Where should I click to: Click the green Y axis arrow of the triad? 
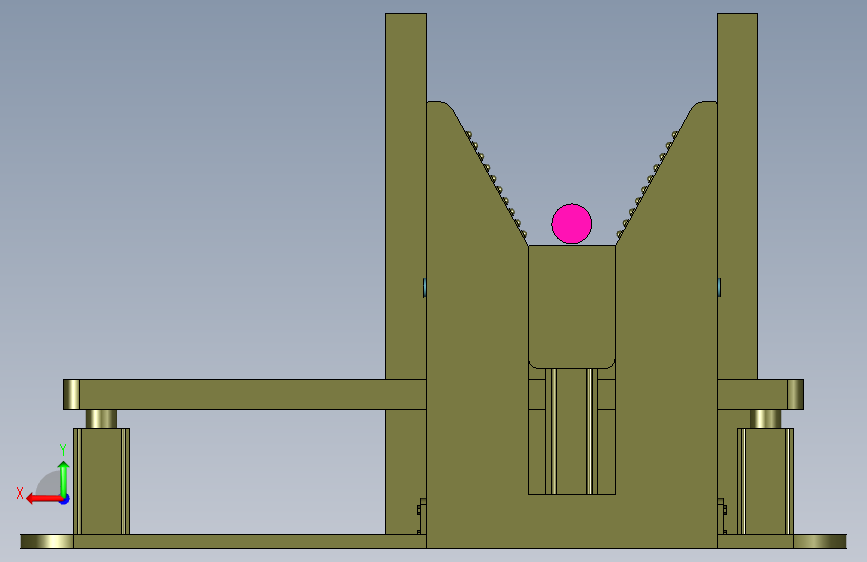[64, 478]
